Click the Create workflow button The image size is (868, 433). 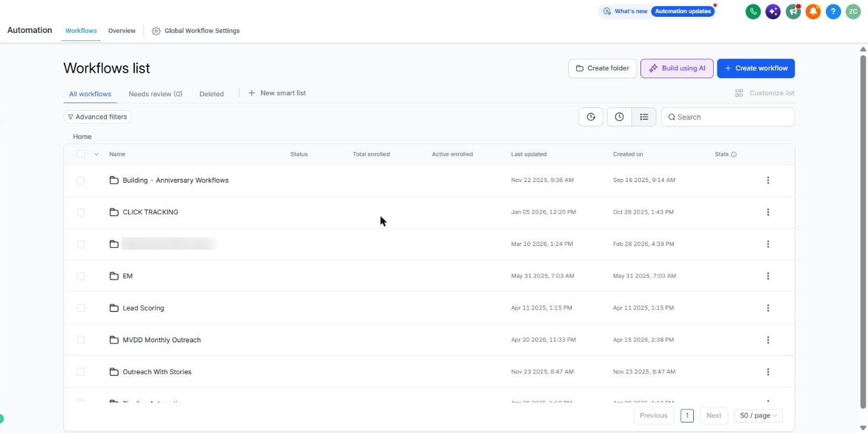tap(755, 68)
